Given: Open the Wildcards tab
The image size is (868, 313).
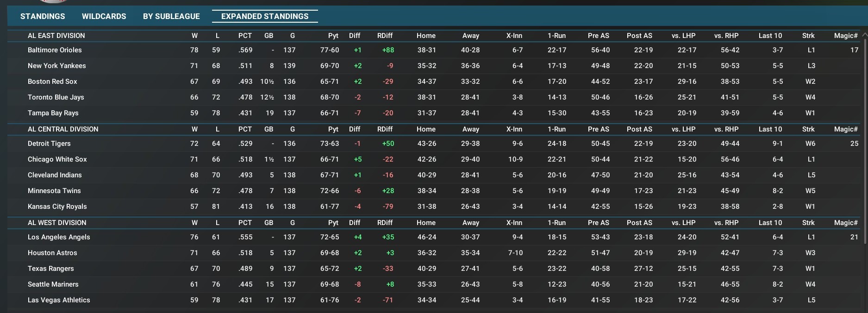Looking at the screenshot, I should click(104, 16).
